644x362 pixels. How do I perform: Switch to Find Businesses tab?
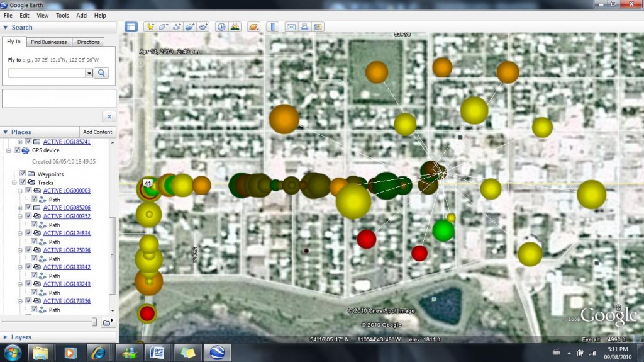49,42
